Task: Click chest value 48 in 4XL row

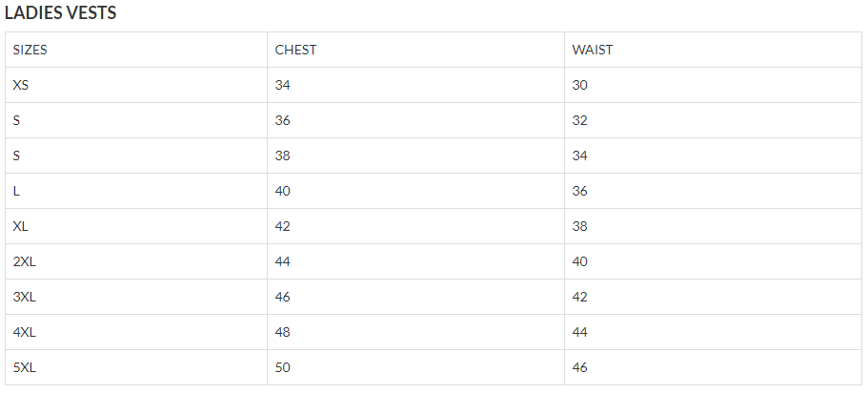Action: (x=283, y=332)
